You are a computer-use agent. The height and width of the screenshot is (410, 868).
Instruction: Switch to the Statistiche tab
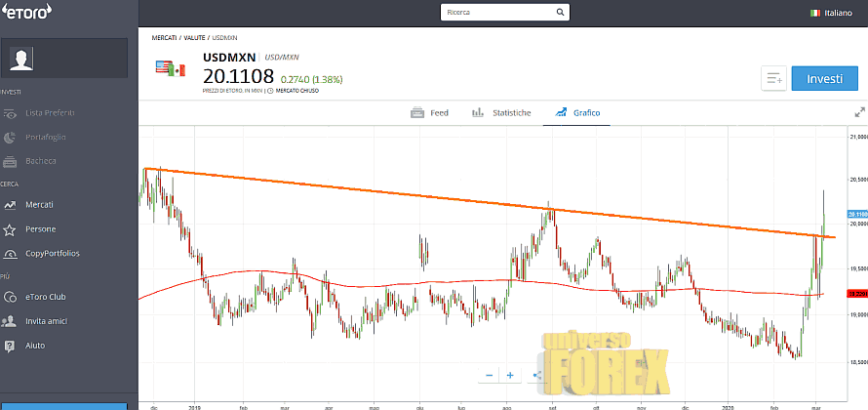(x=501, y=113)
